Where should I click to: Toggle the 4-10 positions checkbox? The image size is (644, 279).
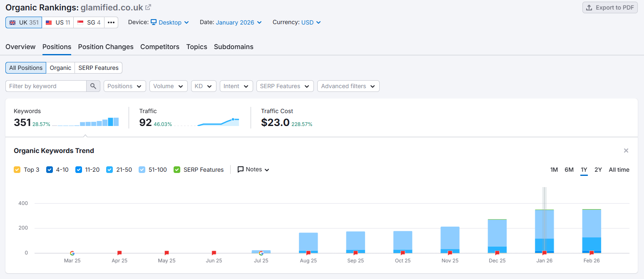[x=50, y=170]
